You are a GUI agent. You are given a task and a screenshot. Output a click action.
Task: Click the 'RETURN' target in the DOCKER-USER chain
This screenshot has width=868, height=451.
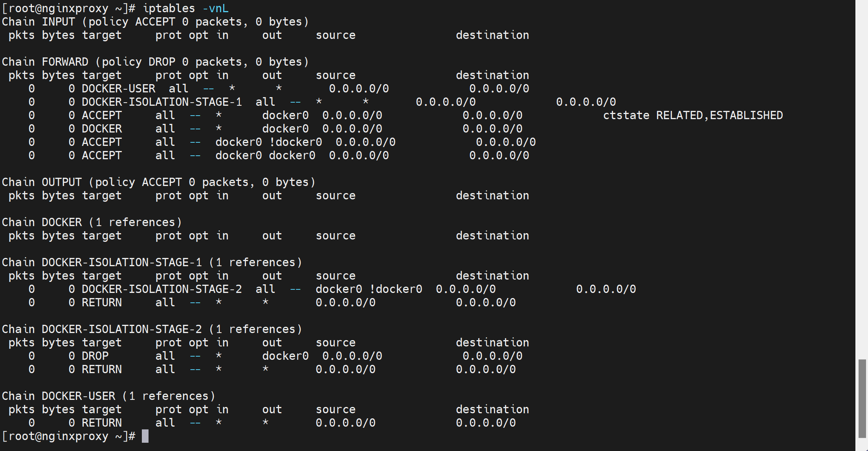coord(101,423)
